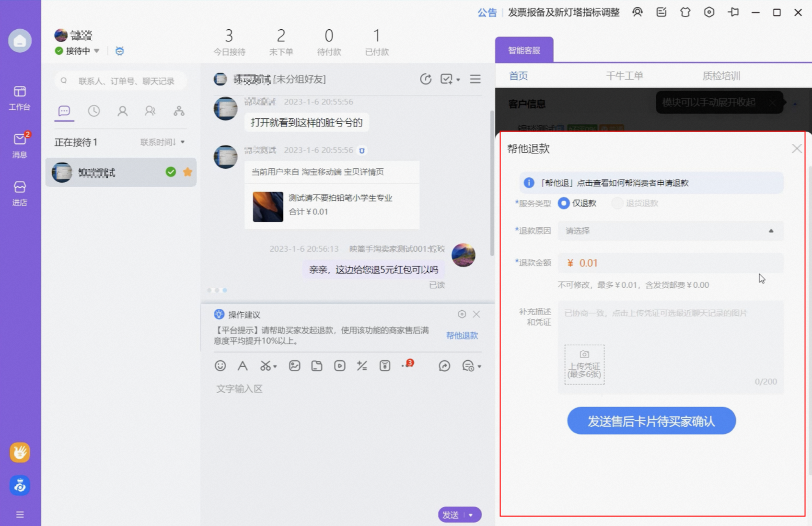Switch to the 质检培训 tab
Screen dimensions: 812x526
coord(721,76)
